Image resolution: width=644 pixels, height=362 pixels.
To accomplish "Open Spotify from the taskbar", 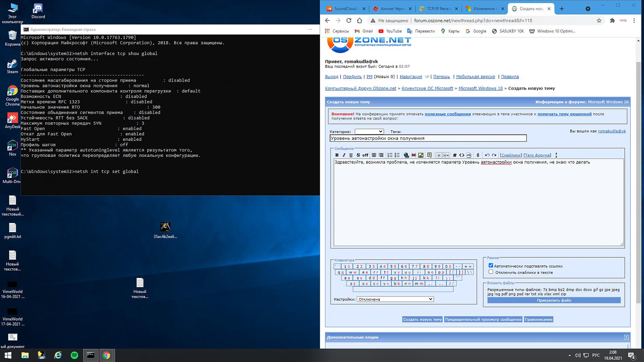I will [x=74, y=355].
